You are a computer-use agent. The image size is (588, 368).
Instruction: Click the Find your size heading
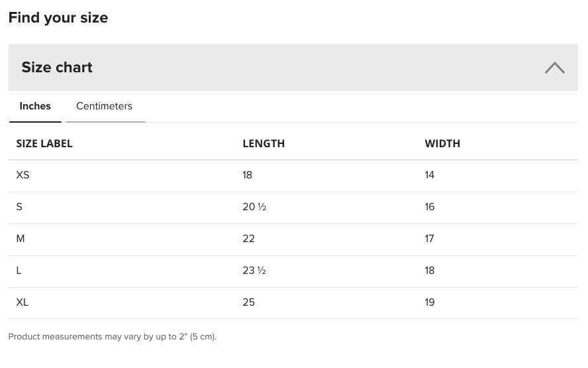point(58,18)
